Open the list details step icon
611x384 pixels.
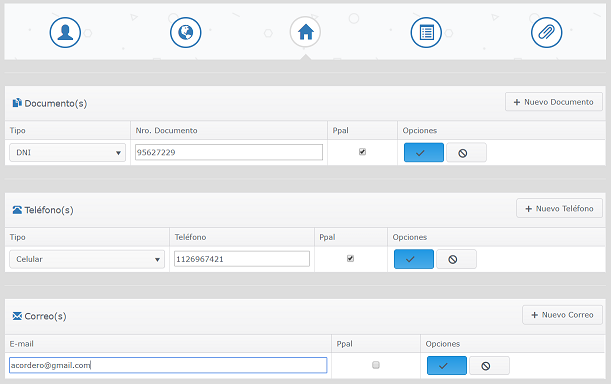pyautogui.click(x=426, y=32)
